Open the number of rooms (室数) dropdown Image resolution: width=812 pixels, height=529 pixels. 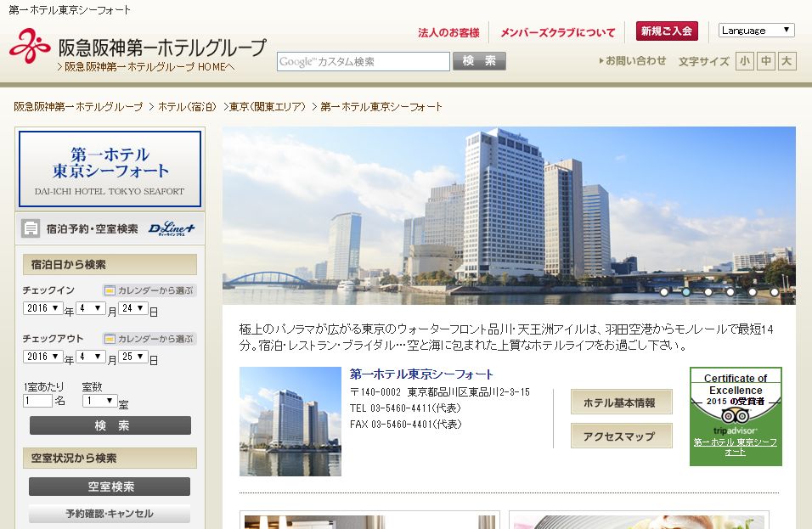(x=100, y=401)
